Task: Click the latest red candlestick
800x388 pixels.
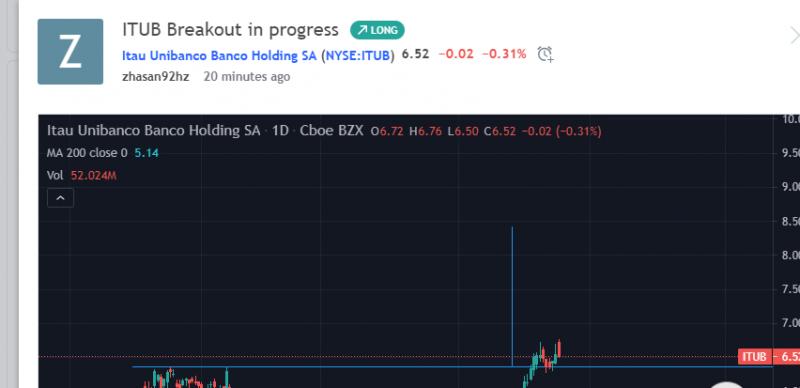Action: 559,348
